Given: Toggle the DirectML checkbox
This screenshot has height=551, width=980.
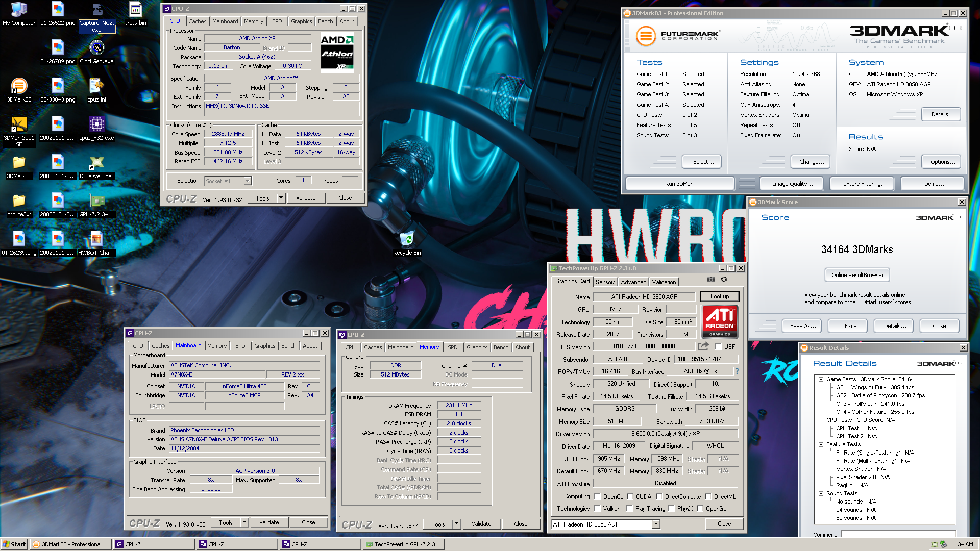Looking at the screenshot, I should pos(708,497).
